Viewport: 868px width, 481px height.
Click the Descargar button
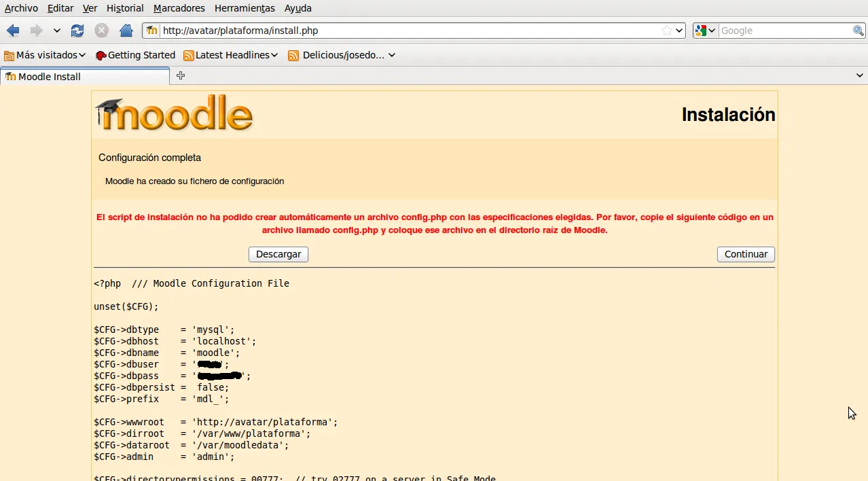pos(278,254)
